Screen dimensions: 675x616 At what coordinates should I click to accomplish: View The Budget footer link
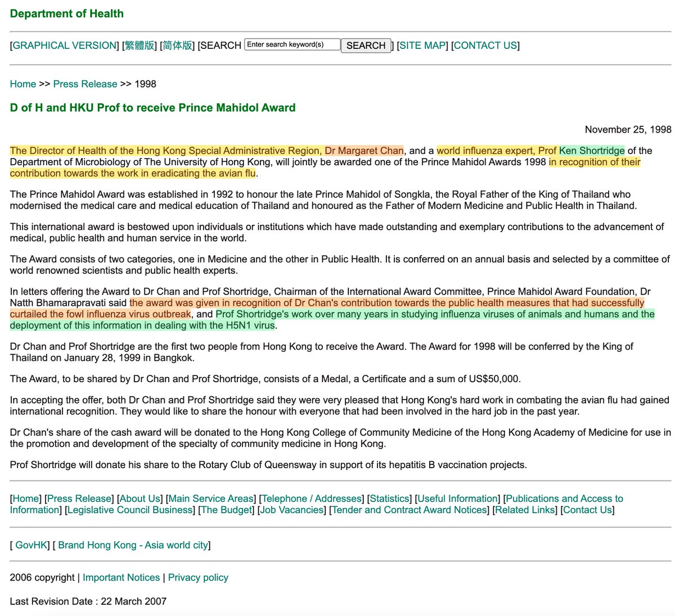tap(225, 510)
